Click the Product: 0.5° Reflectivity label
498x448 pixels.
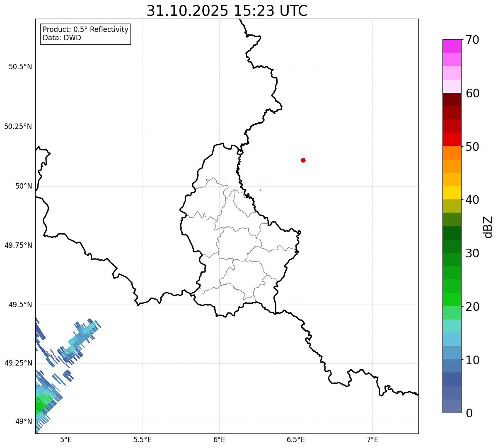click(85, 30)
